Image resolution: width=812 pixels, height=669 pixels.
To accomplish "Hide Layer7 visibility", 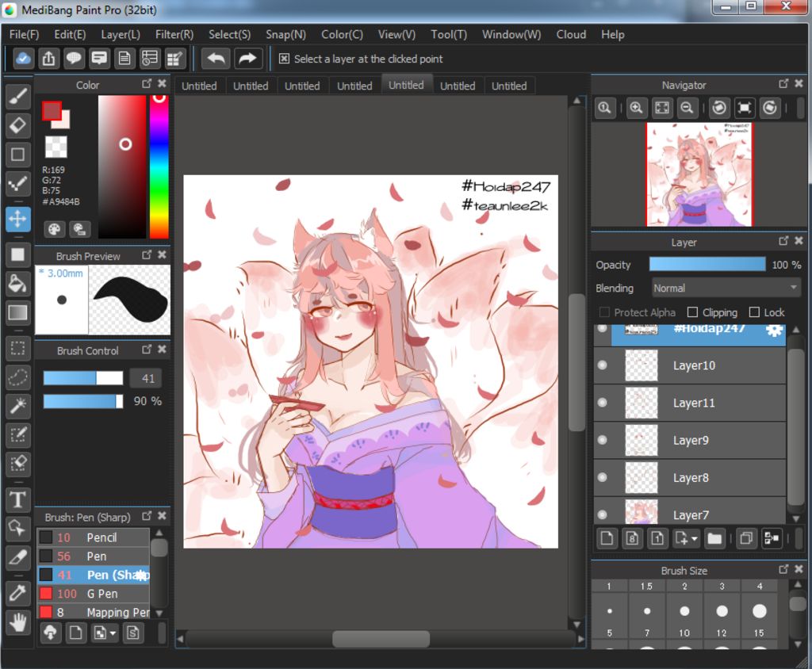I will click(603, 514).
